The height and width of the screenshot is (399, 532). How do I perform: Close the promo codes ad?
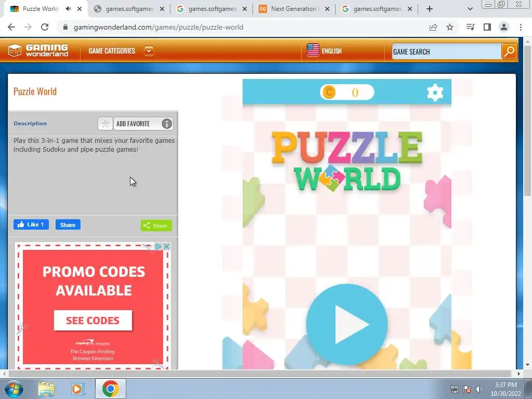tap(166, 246)
